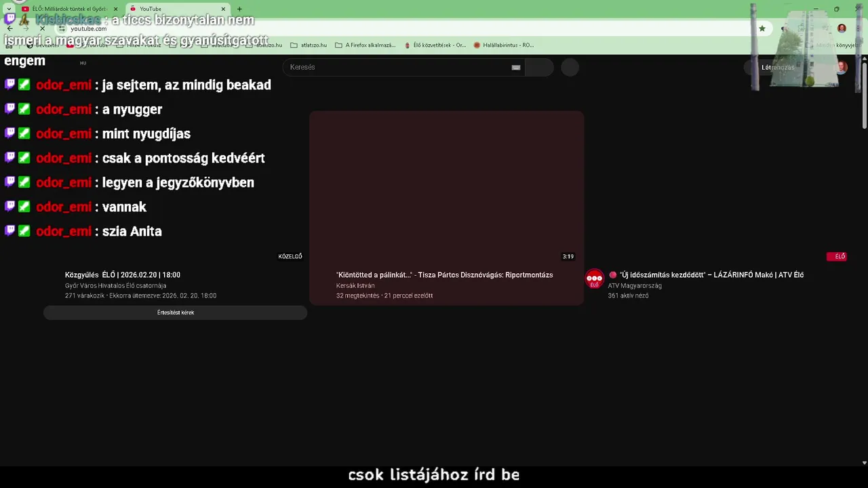The height and width of the screenshot is (488, 868).
Task: Expand the tab search dropdown arrow
Action: pyautogui.click(x=9, y=9)
